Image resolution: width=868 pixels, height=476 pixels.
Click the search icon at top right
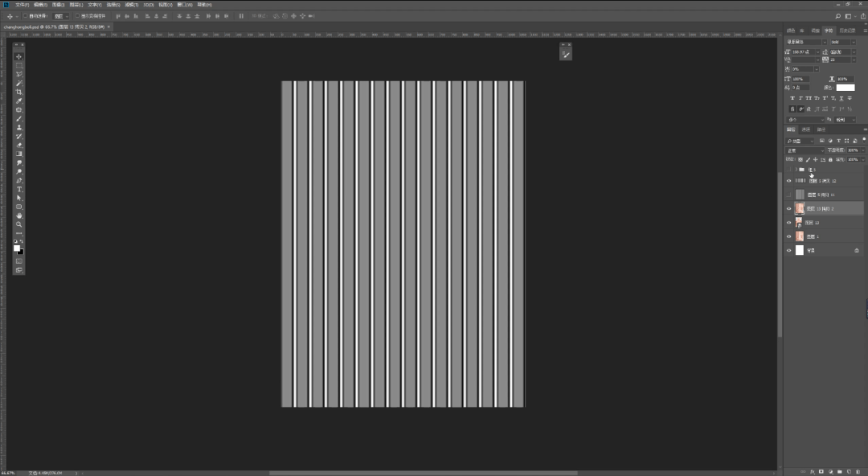pyautogui.click(x=838, y=16)
